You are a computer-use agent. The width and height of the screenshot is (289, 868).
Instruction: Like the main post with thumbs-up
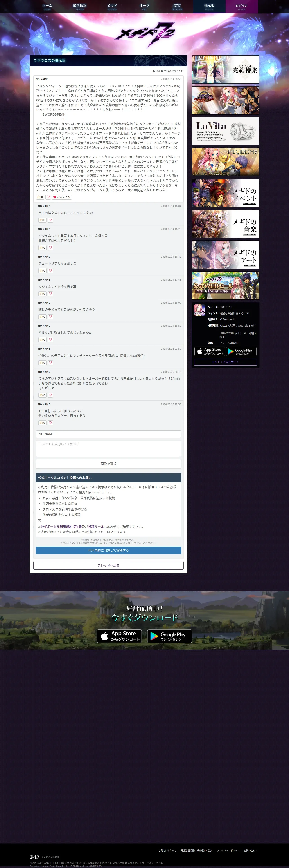click(40, 197)
